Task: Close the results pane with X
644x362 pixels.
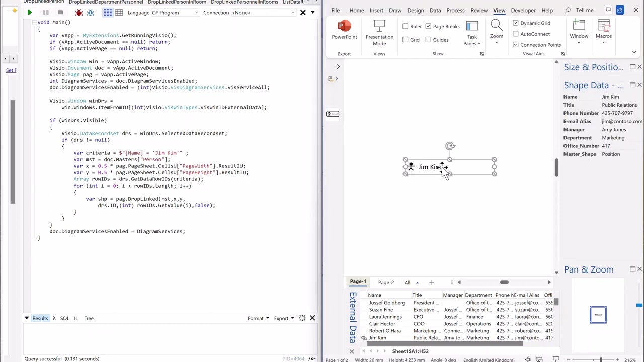Action: click(x=312, y=318)
